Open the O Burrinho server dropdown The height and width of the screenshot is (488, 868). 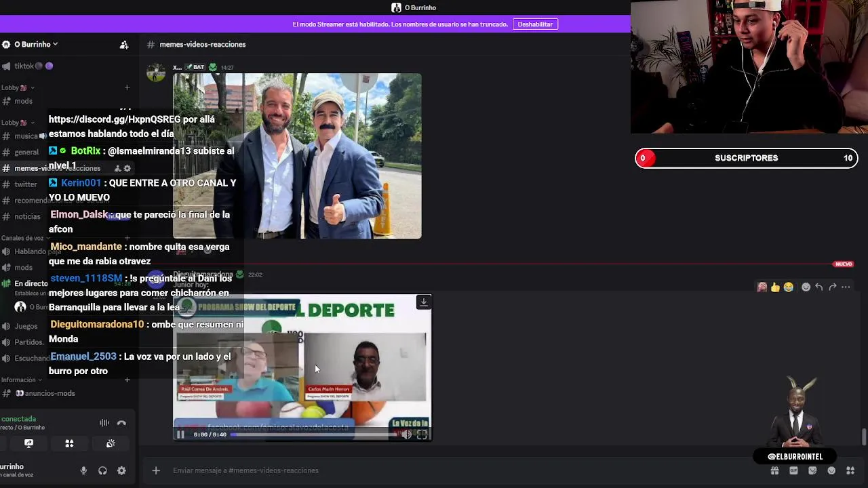(x=35, y=44)
